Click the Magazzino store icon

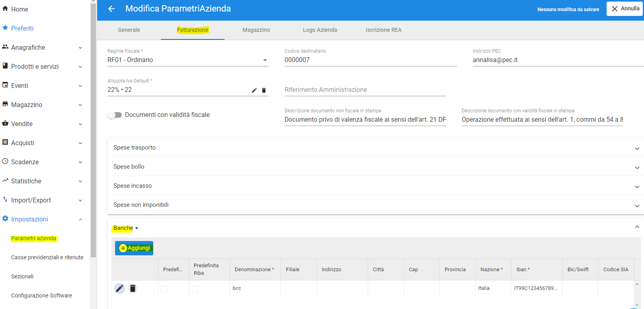point(5,104)
